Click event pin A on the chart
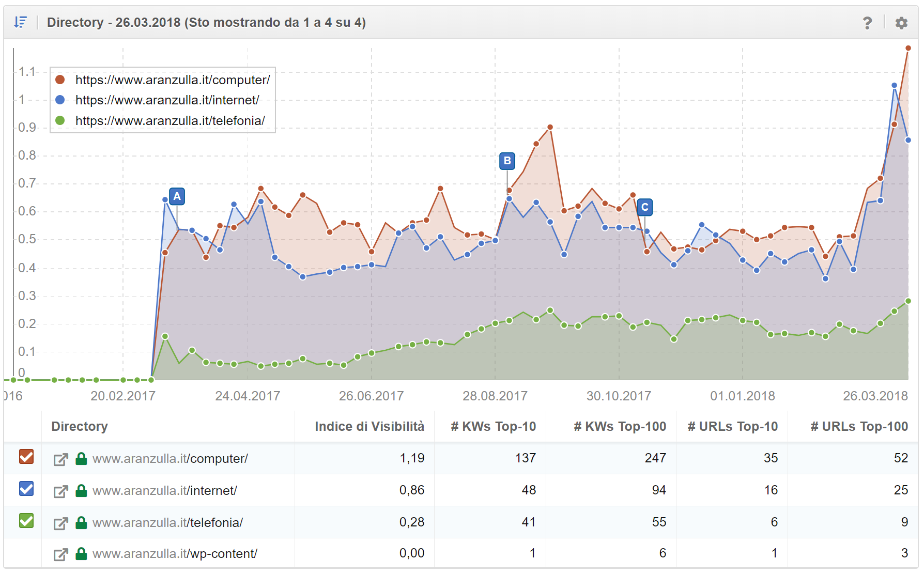The width and height of the screenshot is (924, 575). (177, 196)
